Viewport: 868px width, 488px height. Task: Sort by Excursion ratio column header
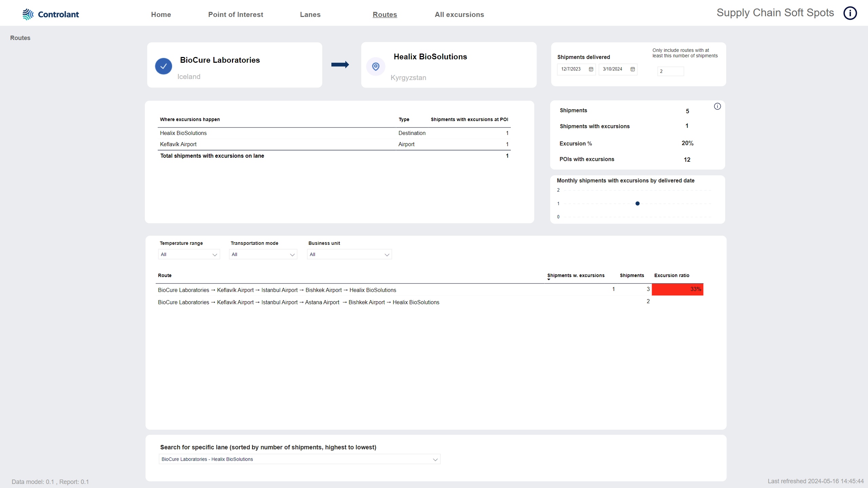coord(672,276)
